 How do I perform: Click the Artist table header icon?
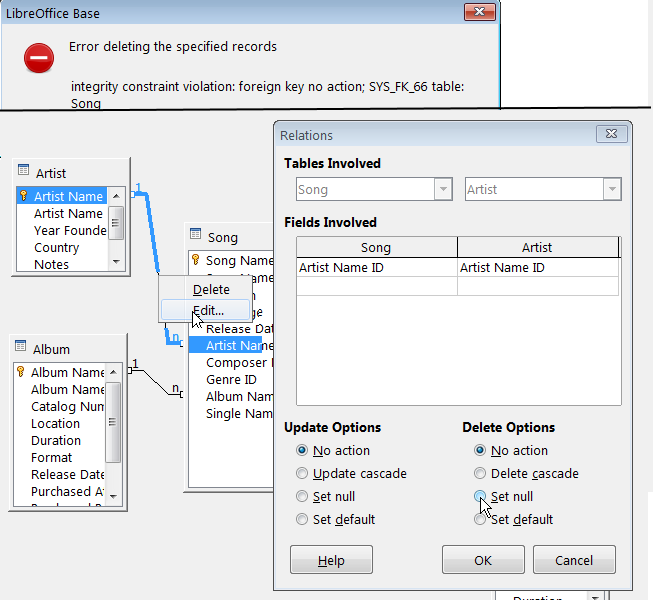23,172
